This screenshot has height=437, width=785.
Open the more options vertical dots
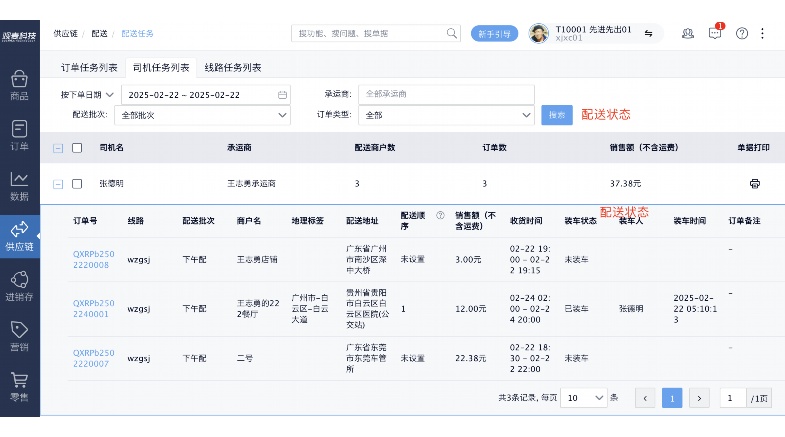762,34
